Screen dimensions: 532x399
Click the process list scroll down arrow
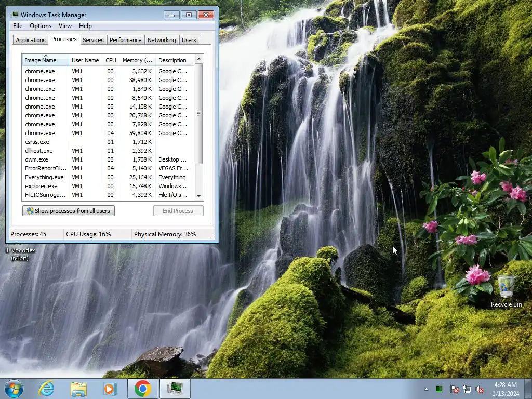click(199, 196)
